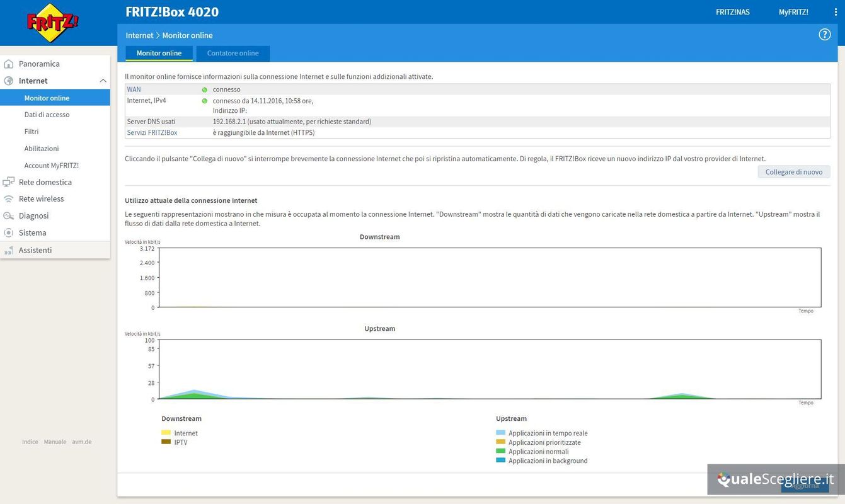Open Dati di accesso submenu item

(47, 115)
